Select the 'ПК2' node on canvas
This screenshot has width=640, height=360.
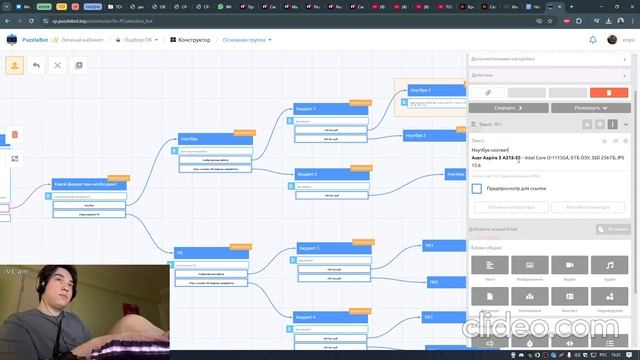tap(447, 282)
